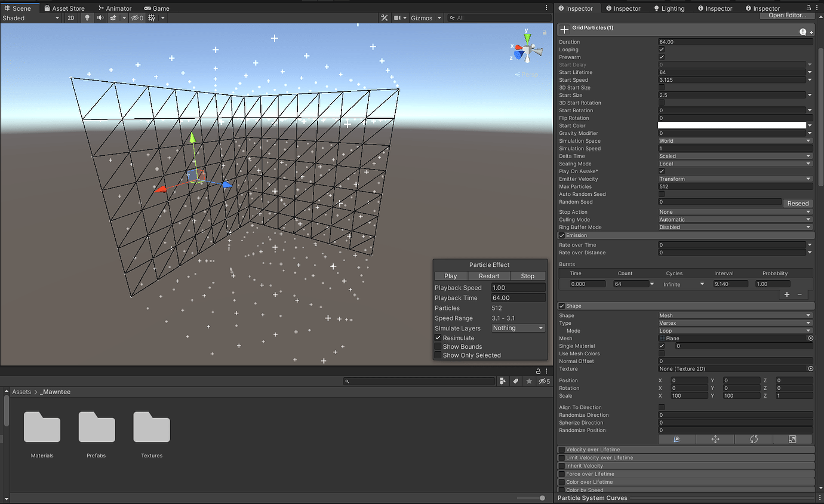Open the Shaded draw mode dropdown

pos(30,17)
